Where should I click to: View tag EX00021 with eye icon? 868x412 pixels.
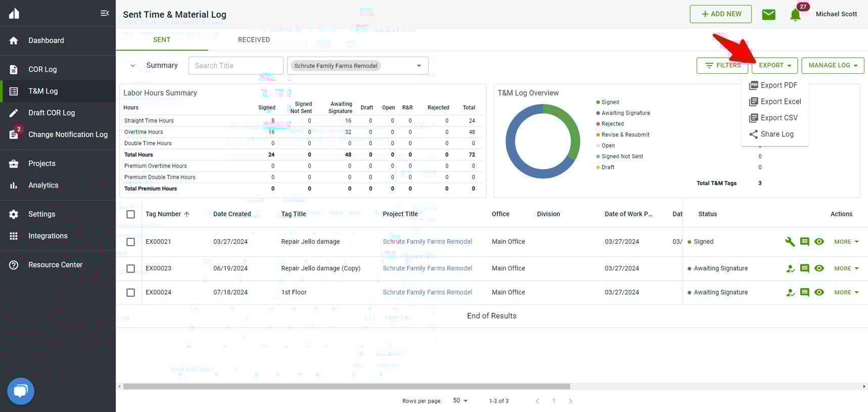click(x=819, y=242)
